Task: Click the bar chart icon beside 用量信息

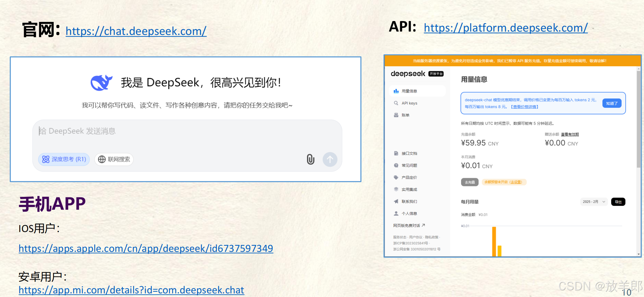Action: (396, 91)
